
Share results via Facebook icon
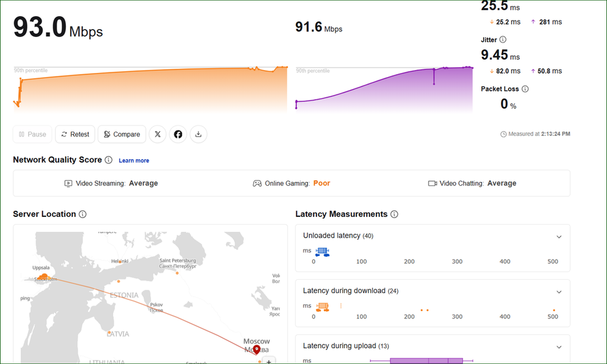[x=178, y=135]
